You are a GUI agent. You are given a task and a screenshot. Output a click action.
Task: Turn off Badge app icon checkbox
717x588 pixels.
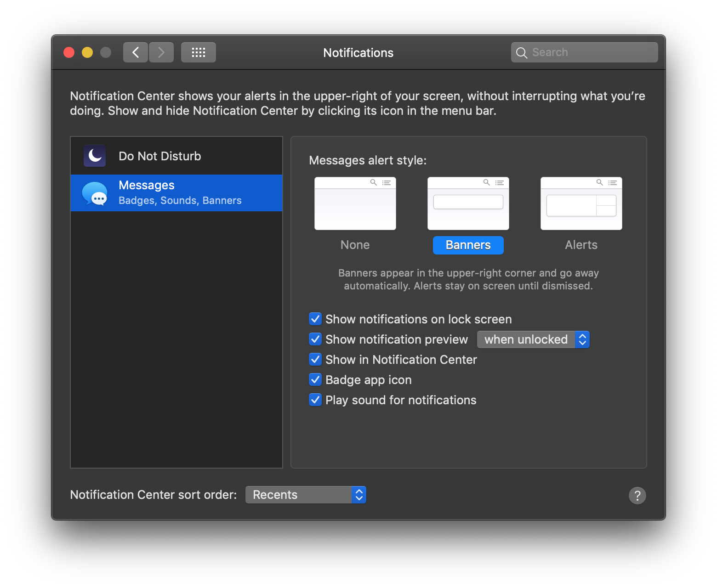[x=315, y=379]
